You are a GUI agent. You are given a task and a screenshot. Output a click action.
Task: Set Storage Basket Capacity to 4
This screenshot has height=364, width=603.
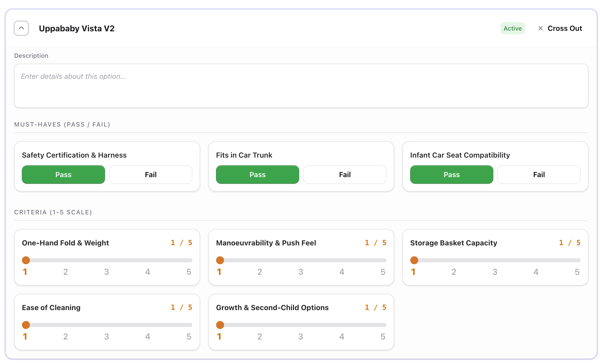pos(536,272)
